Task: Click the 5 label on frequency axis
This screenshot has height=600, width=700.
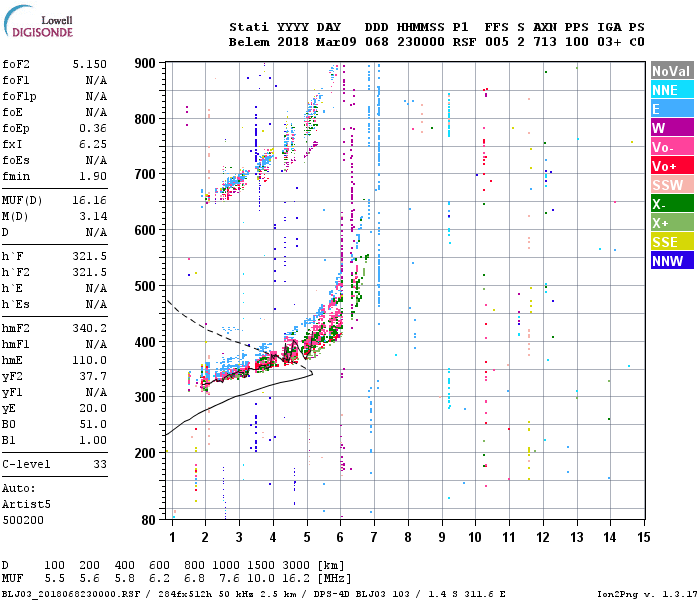Action: click(307, 537)
